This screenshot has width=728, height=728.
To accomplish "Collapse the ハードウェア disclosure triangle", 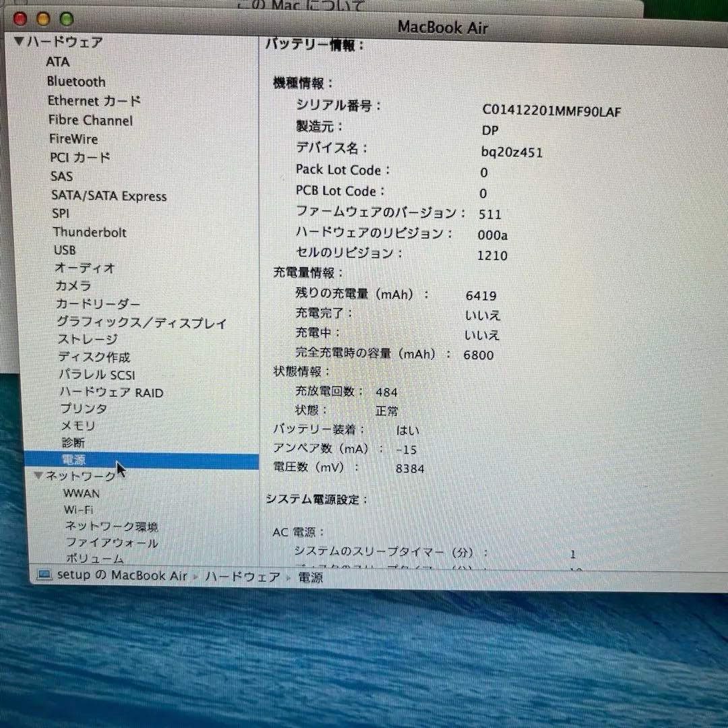I will [x=20, y=42].
